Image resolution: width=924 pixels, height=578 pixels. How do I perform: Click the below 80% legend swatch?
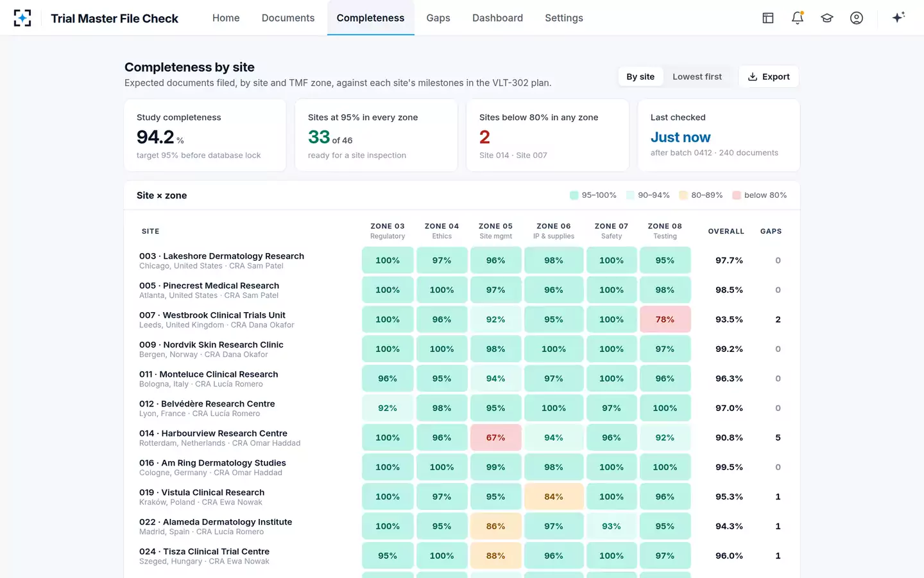coord(737,195)
